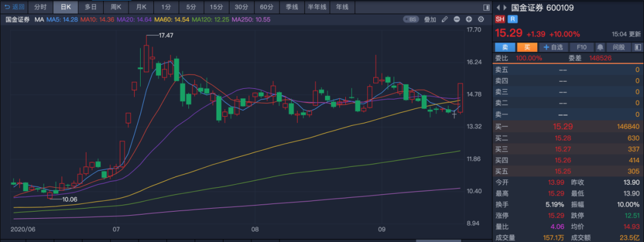Zoom in chart with plus icon

pyautogui.click(x=469, y=19)
